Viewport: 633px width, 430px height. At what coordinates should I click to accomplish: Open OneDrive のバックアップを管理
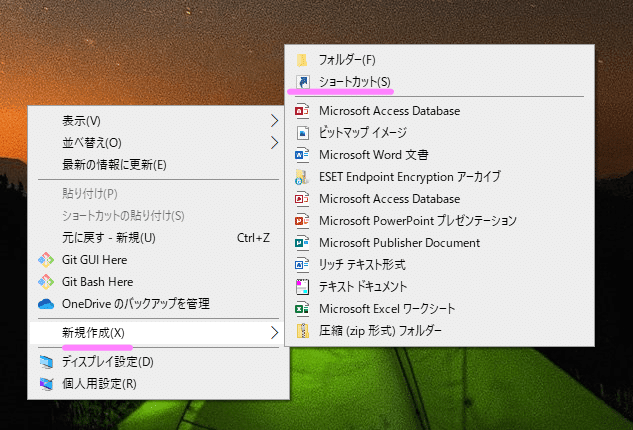click(x=158, y=304)
